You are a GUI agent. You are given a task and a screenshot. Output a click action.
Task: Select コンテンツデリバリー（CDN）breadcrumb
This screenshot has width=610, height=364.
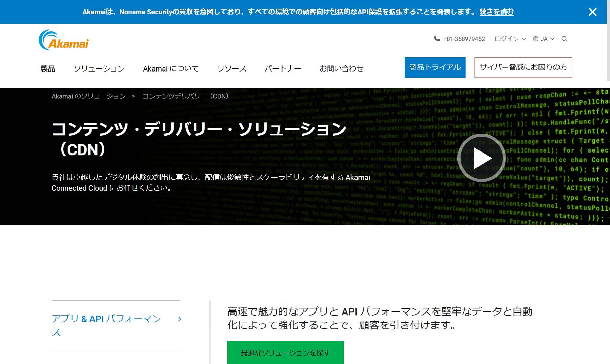(x=185, y=96)
